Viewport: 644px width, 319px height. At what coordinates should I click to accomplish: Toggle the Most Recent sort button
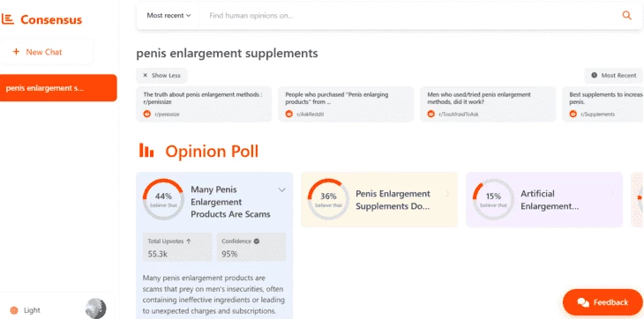tap(614, 76)
